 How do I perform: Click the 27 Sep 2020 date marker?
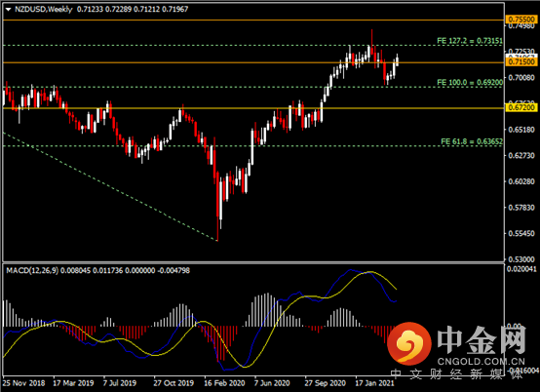pyautogui.click(x=325, y=383)
